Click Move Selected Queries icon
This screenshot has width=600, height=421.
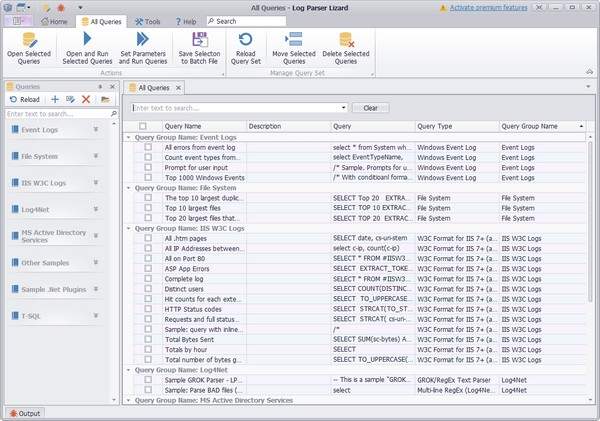(x=294, y=41)
